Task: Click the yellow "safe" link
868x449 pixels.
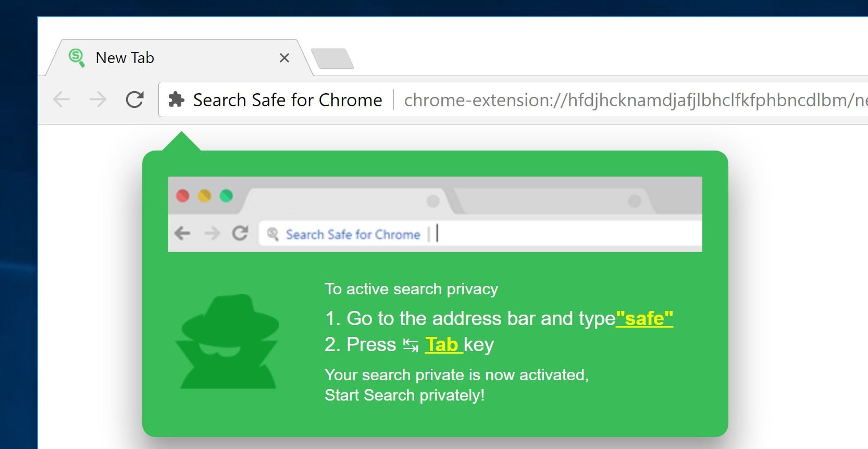Action: click(x=644, y=318)
